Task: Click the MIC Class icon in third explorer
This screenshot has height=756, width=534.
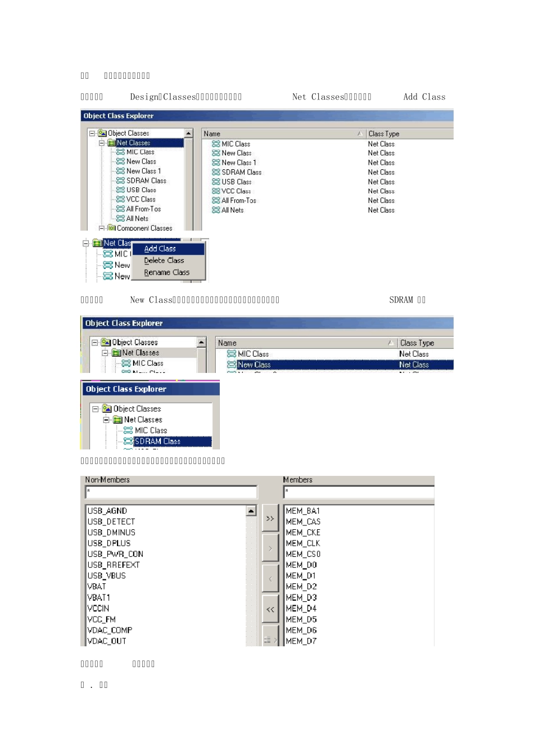Action: (128, 430)
